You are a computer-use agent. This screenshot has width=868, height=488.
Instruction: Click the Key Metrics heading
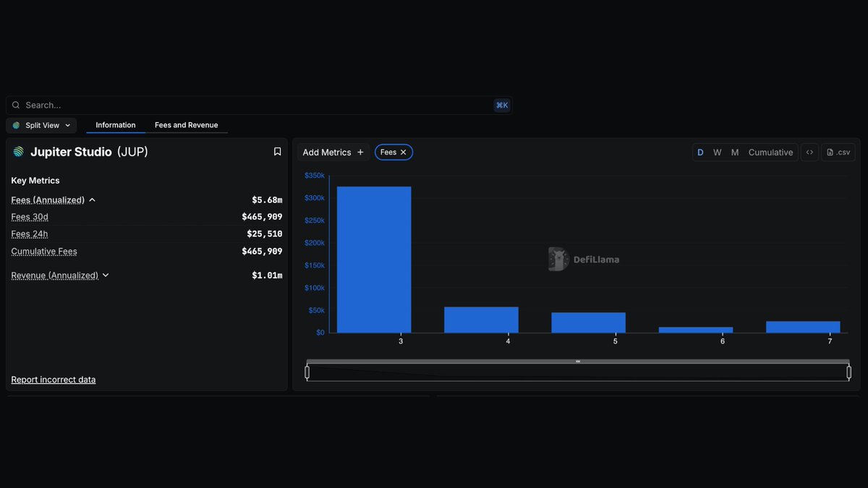(x=35, y=181)
